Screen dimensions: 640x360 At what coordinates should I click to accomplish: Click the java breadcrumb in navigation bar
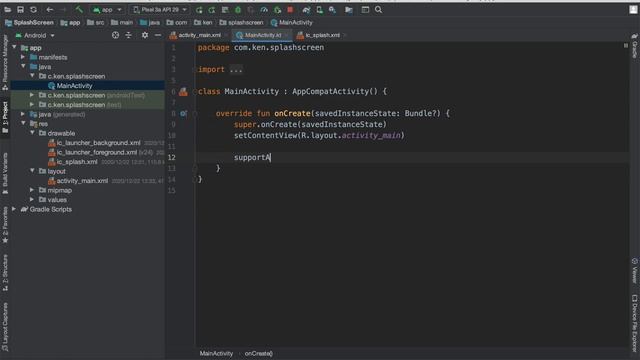pyautogui.click(x=150, y=22)
